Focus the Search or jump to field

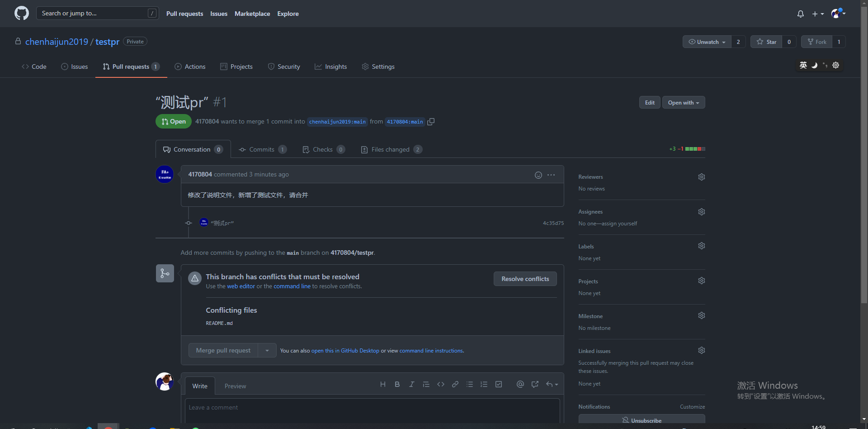(97, 13)
